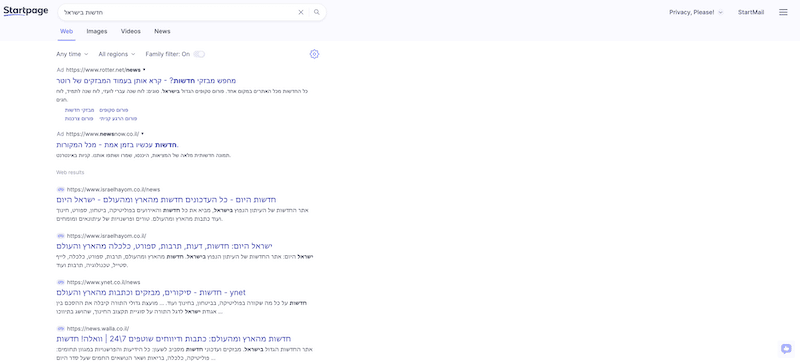
Task: Click the פורום הרגע קניתי sitelink
Action: click(118, 118)
